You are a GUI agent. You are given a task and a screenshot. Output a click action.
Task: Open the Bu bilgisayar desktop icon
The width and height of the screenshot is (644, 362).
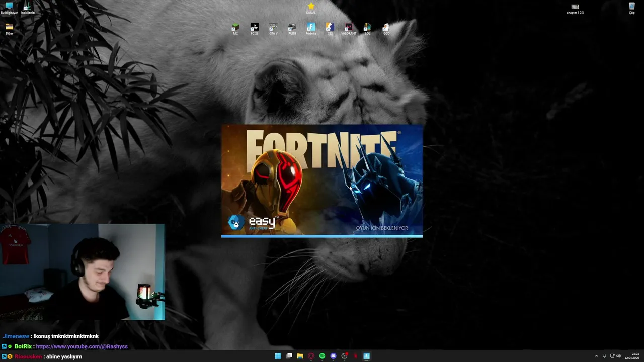pyautogui.click(x=9, y=8)
